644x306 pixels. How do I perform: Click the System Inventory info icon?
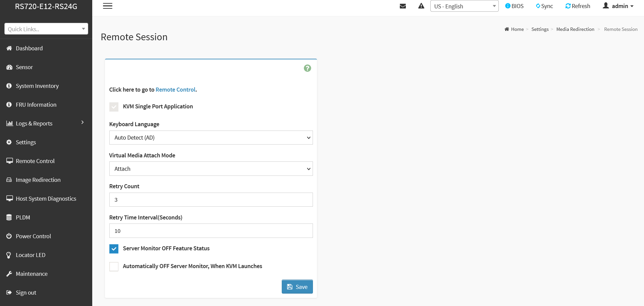coord(9,86)
